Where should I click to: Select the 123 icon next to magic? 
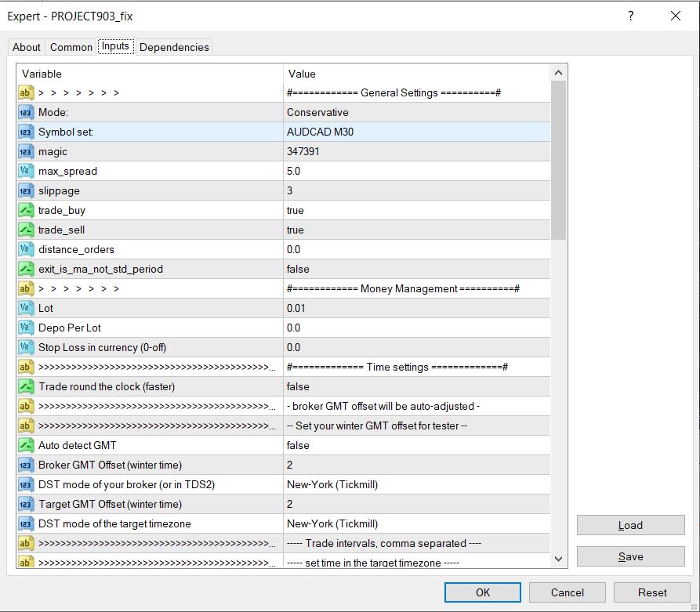point(27,151)
